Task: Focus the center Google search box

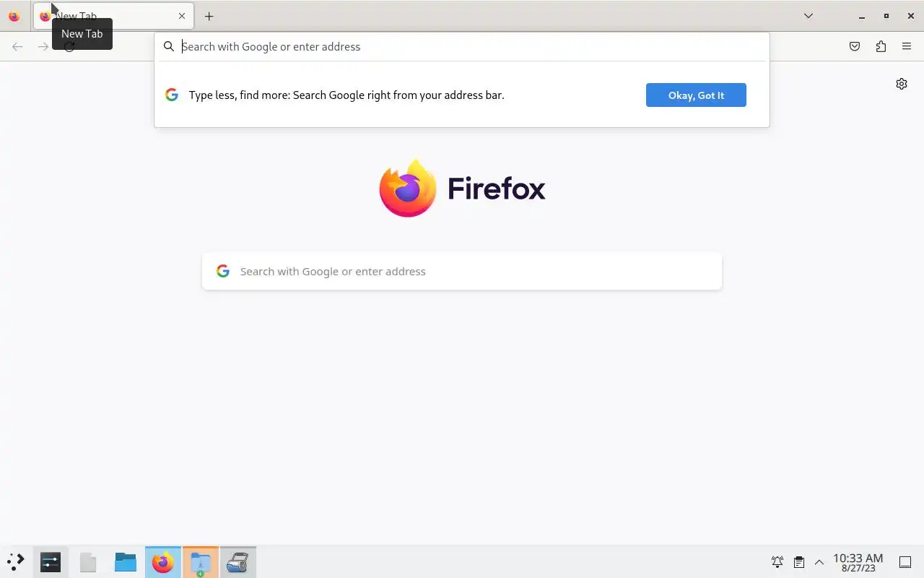Action: click(462, 271)
